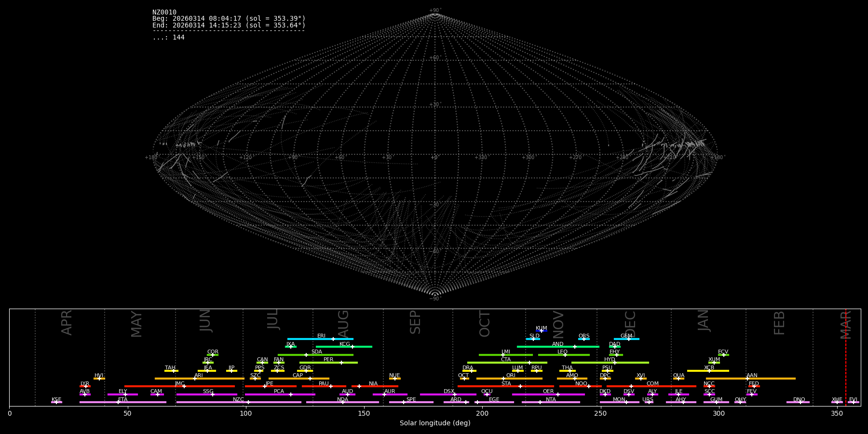
Task: Click the '...: 144' count text
Action: coord(168,37)
